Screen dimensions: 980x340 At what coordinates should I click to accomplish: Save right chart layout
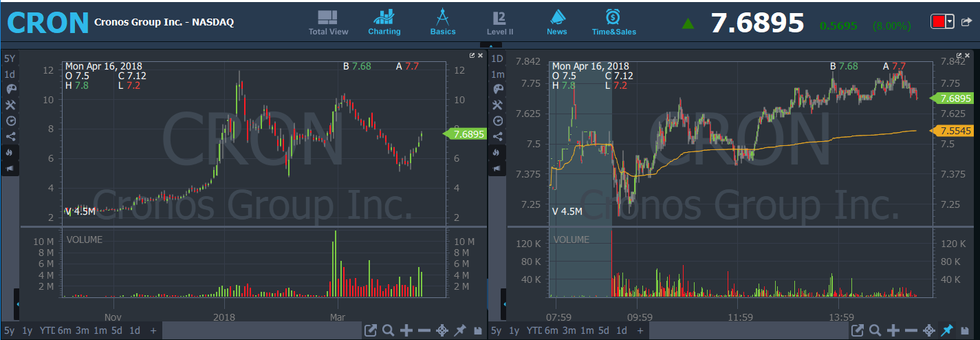[x=966, y=331]
